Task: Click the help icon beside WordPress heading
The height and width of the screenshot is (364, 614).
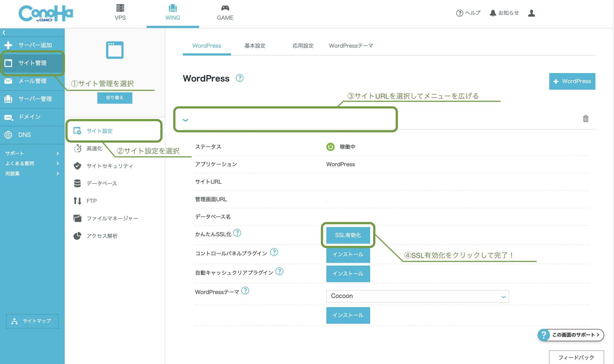Action: pyautogui.click(x=239, y=78)
